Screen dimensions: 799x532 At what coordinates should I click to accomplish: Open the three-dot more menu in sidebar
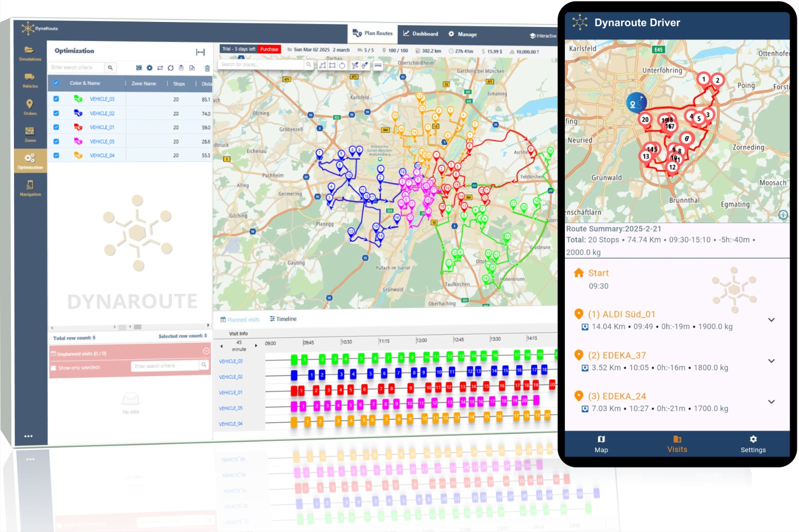(x=28, y=436)
